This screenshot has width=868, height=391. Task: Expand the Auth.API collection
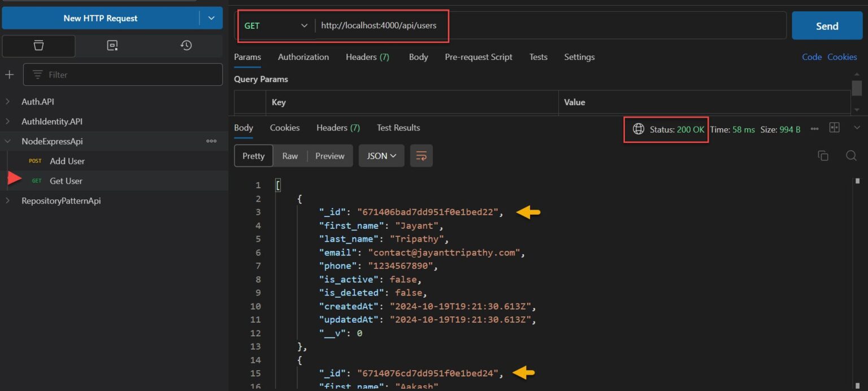pos(8,102)
